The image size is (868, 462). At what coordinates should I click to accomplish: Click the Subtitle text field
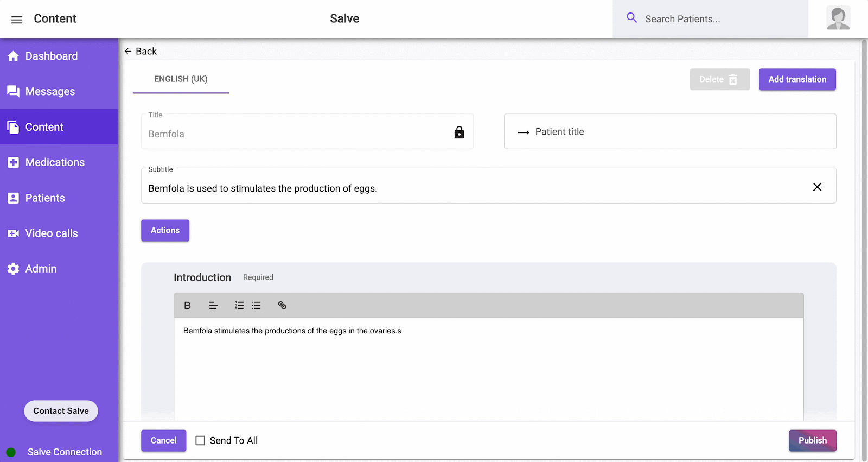[488, 186]
